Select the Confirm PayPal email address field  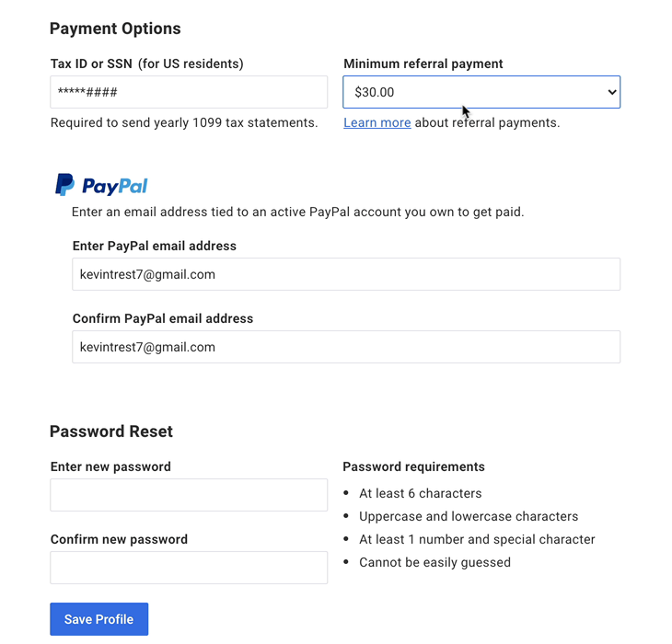(x=345, y=347)
